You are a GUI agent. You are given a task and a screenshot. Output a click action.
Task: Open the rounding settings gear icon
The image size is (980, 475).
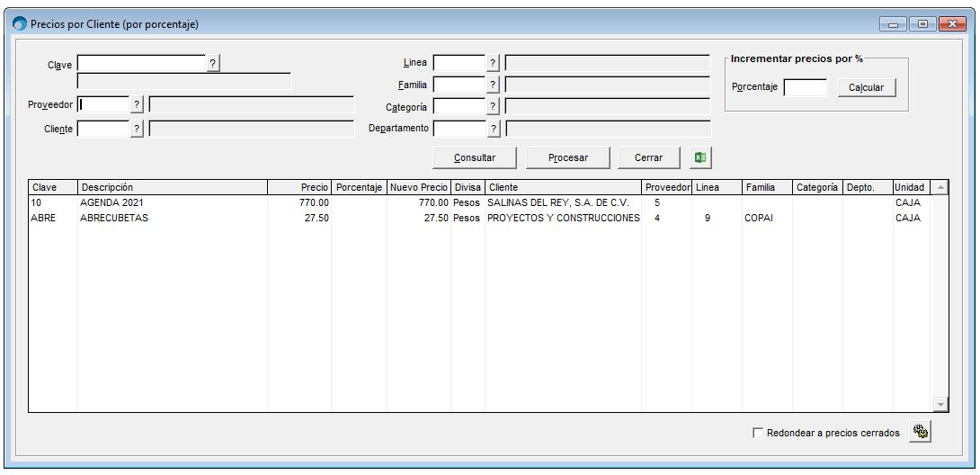(920, 432)
